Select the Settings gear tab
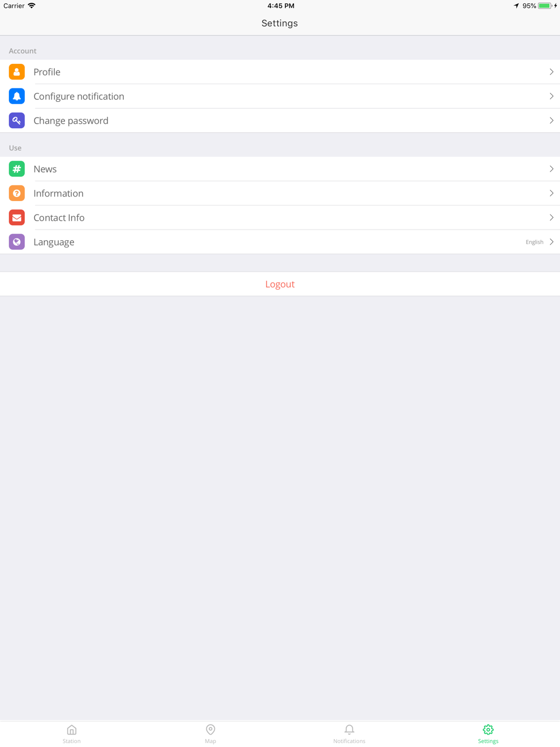560x747 pixels. tap(488, 734)
